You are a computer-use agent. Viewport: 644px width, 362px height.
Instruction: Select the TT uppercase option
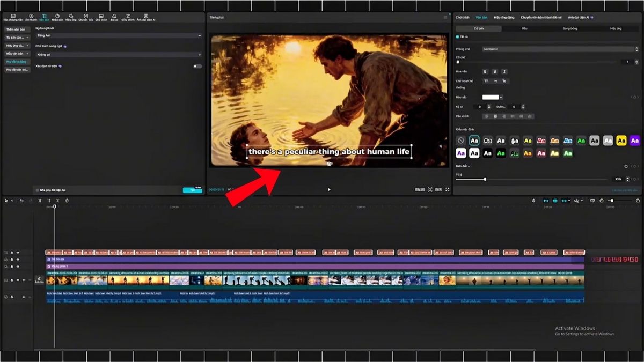(x=485, y=80)
